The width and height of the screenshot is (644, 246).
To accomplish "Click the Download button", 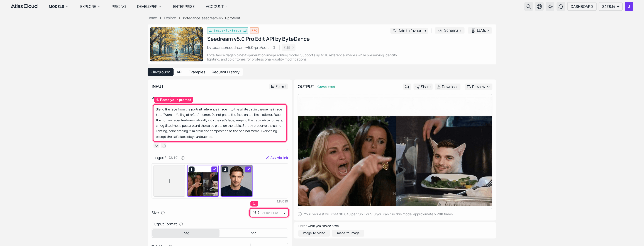I will pyautogui.click(x=448, y=87).
